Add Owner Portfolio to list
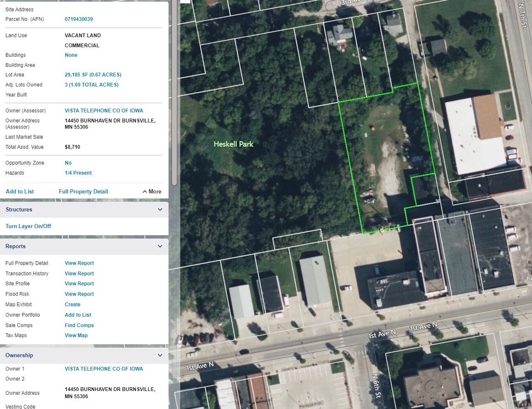The width and height of the screenshot is (532, 409). point(78,315)
